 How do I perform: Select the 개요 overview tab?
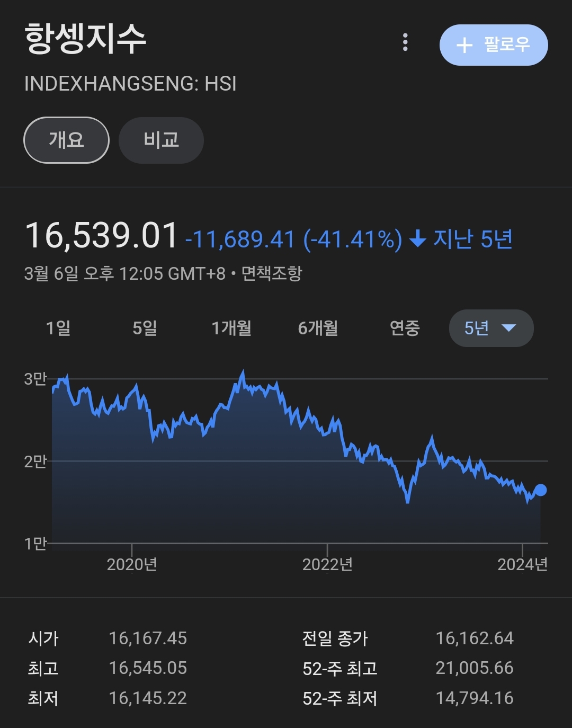coord(66,140)
